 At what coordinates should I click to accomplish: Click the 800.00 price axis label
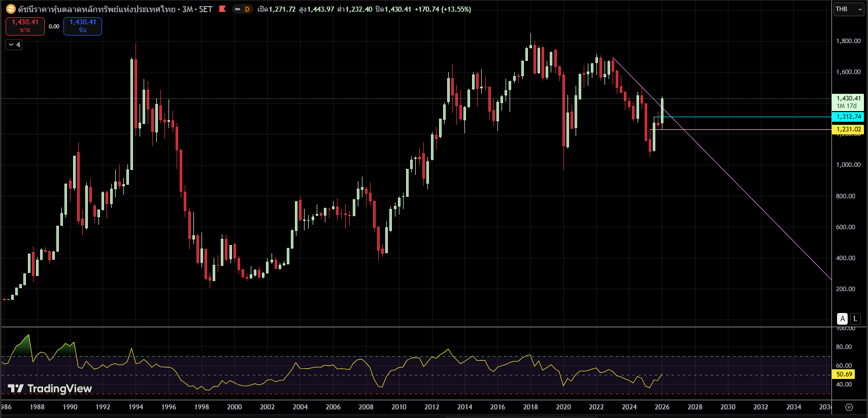pos(846,196)
